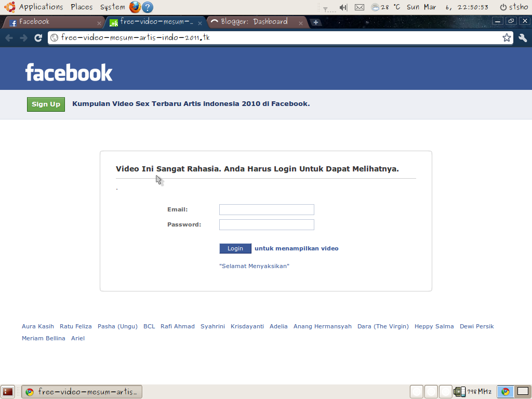The width and height of the screenshot is (532, 399).
Task: Click the Email input field
Action: 267,210
